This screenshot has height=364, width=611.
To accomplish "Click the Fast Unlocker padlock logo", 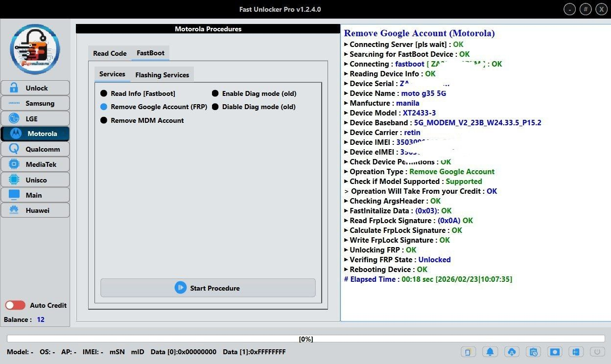I will (35, 49).
